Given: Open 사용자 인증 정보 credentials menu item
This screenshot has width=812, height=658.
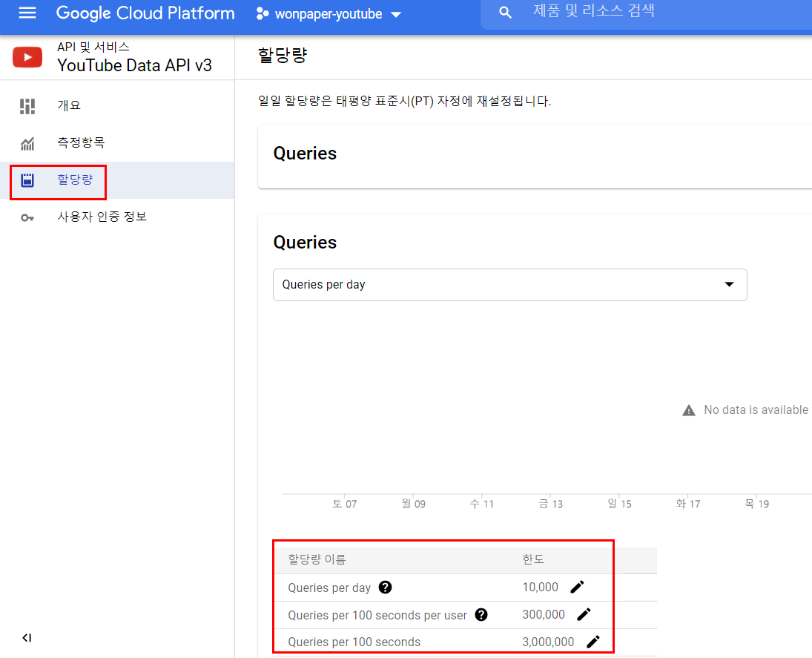Looking at the screenshot, I should click(x=117, y=217).
